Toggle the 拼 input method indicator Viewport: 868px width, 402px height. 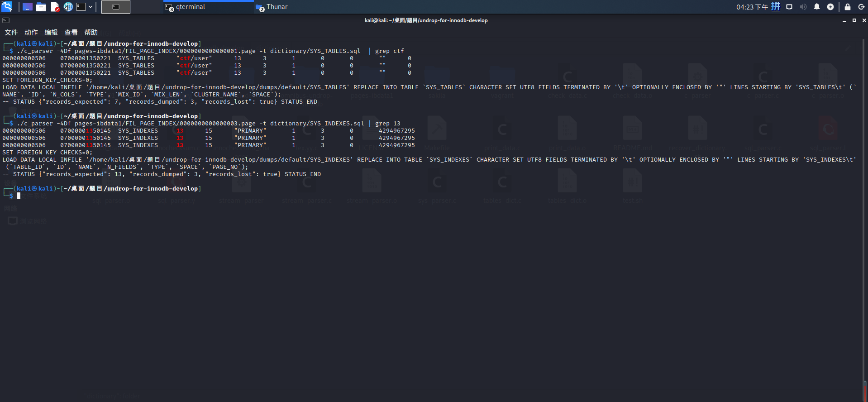tap(776, 6)
